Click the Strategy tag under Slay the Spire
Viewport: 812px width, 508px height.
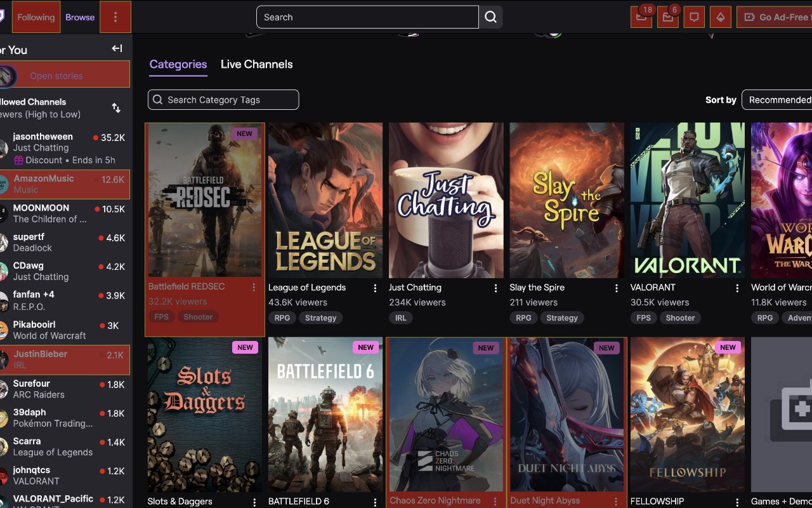pos(562,317)
